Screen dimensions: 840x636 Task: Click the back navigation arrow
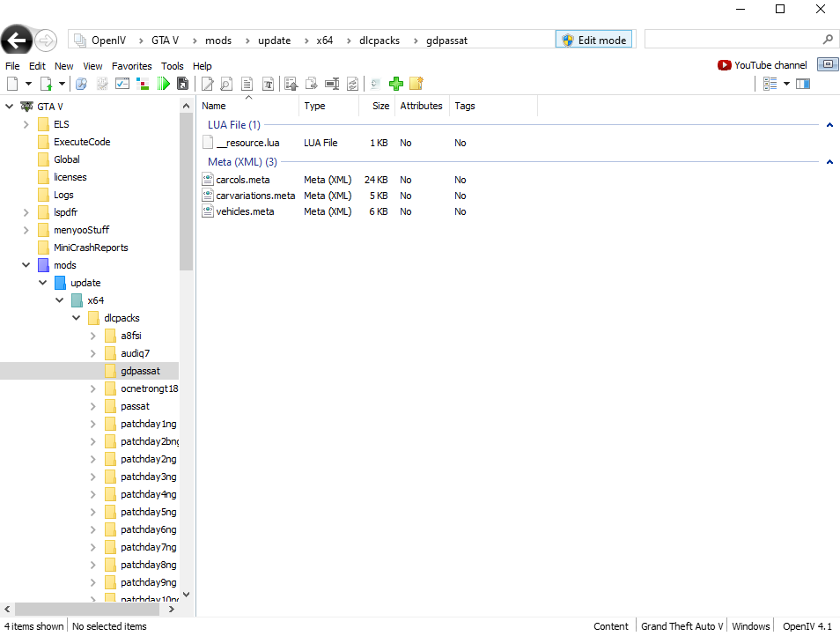(16, 41)
